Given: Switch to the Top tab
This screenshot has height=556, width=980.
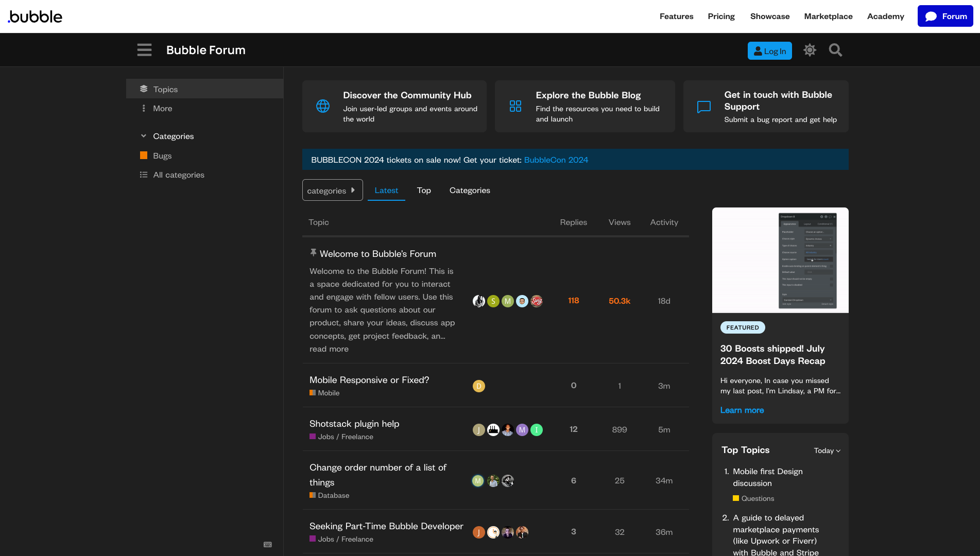Looking at the screenshot, I should coord(424,190).
